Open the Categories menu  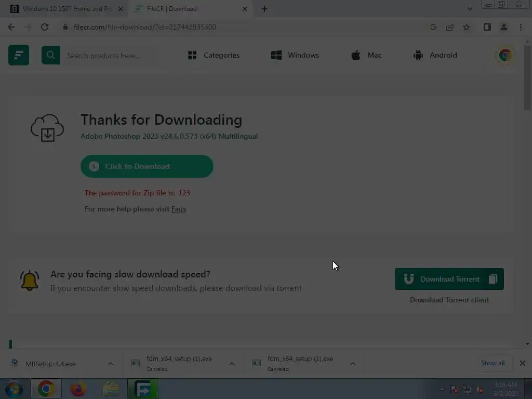[214, 55]
